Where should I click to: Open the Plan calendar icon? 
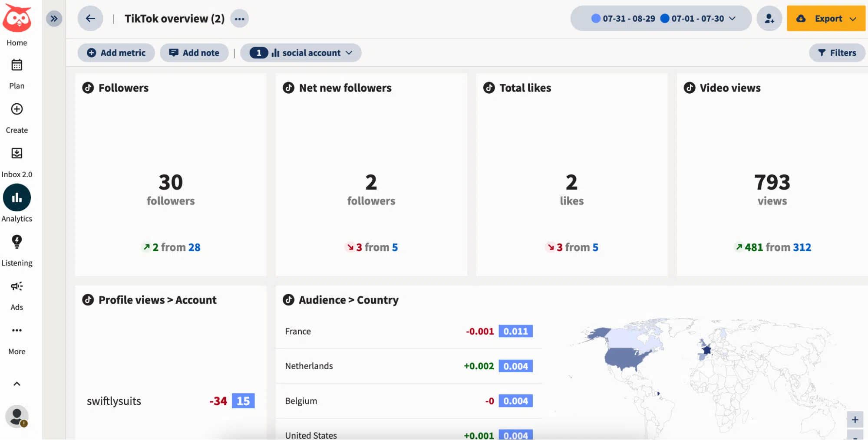[x=17, y=65]
